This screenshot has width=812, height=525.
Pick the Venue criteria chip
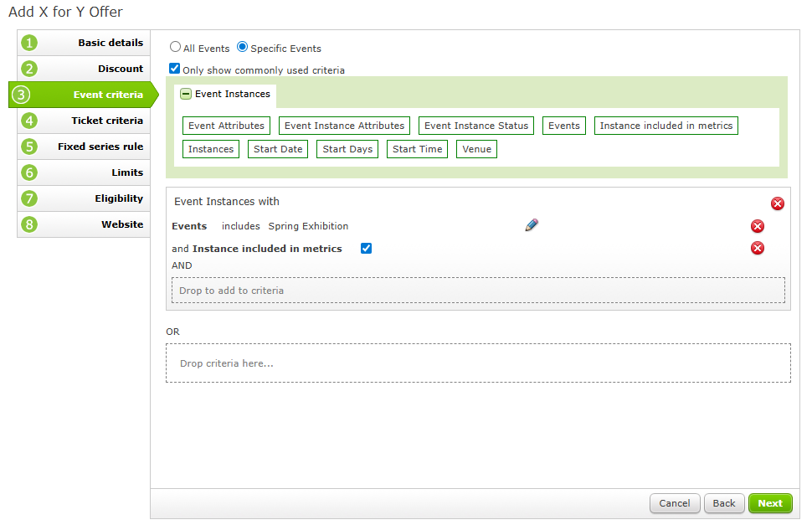476,149
